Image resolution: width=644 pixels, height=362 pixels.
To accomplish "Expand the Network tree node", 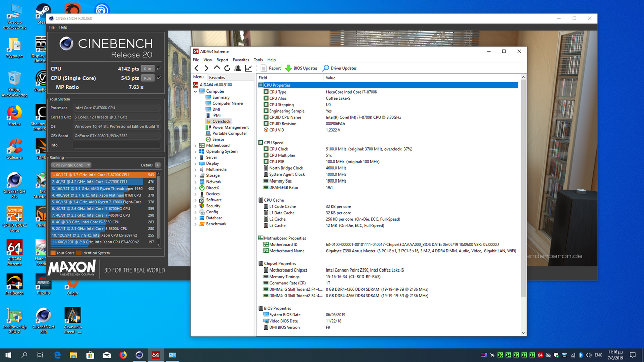I will [196, 182].
